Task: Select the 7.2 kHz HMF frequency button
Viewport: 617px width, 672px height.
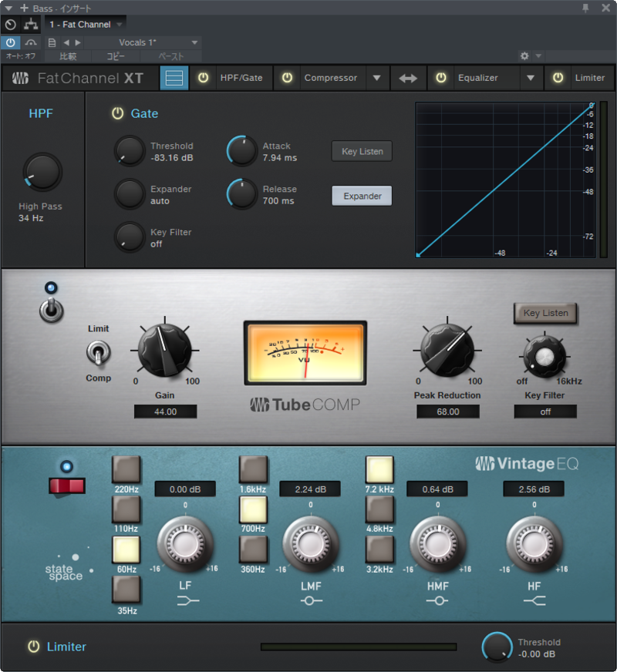Action: pos(379,469)
